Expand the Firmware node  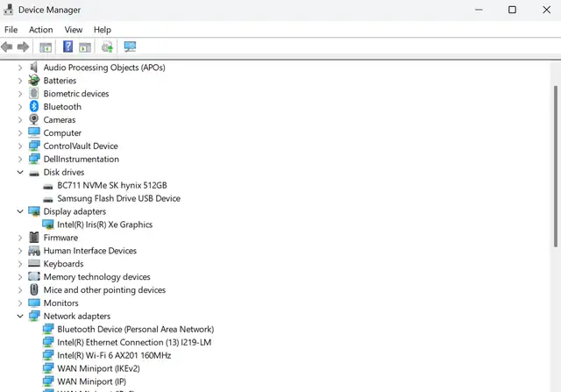pos(20,238)
